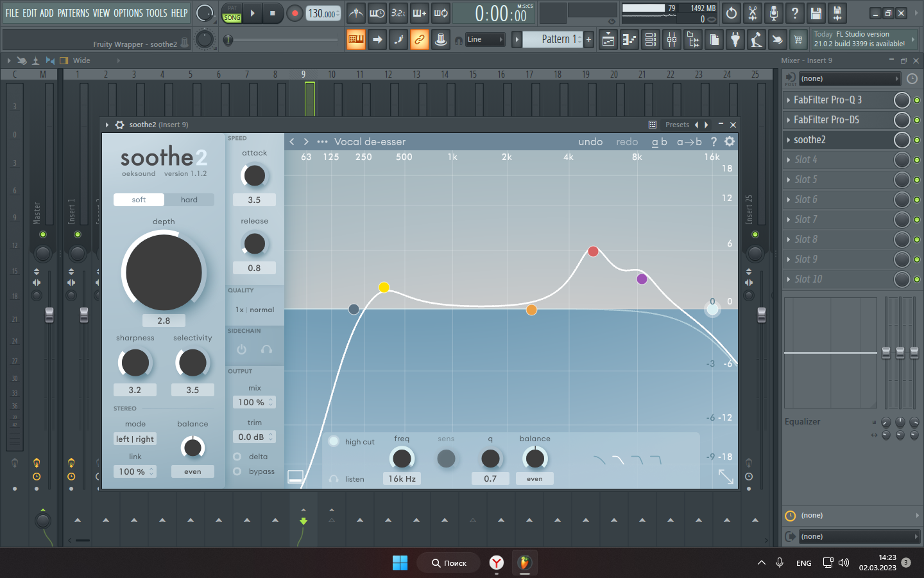
Task: Open soothe2 settings gear in the plugin header
Action: click(730, 142)
